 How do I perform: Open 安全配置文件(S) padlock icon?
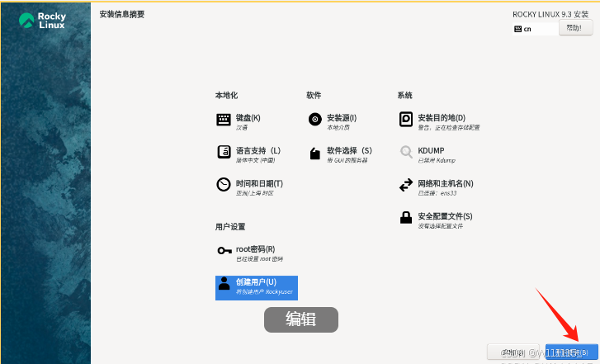(x=405, y=217)
